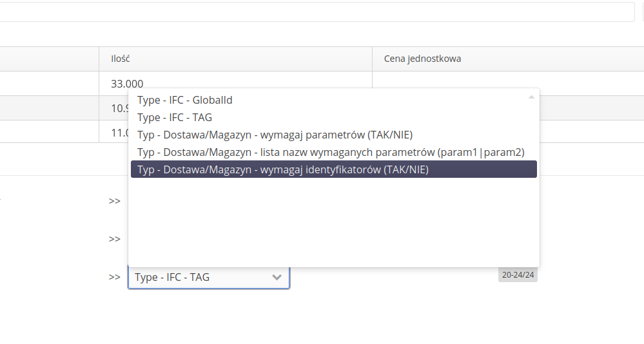Select 'Type - IFC - GlobalId' option
Image resolution: width=644 pixels, height=344 pixels.
[x=185, y=100]
